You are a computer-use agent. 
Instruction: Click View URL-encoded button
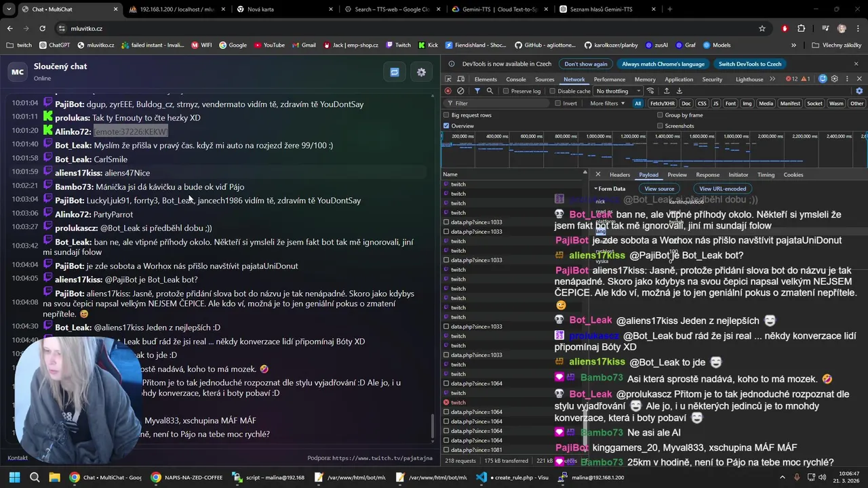(x=722, y=188)
